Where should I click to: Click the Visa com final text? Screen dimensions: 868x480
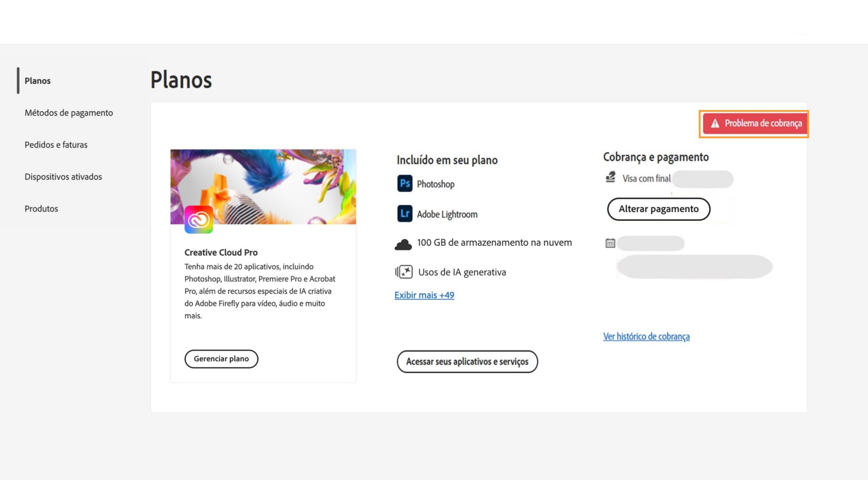[x=646, y=179]
